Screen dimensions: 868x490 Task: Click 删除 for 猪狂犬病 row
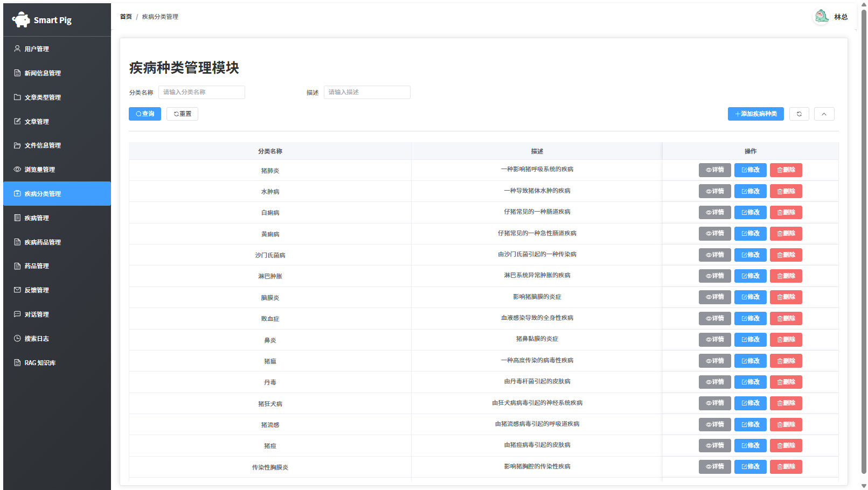click(x=786, y=403)
